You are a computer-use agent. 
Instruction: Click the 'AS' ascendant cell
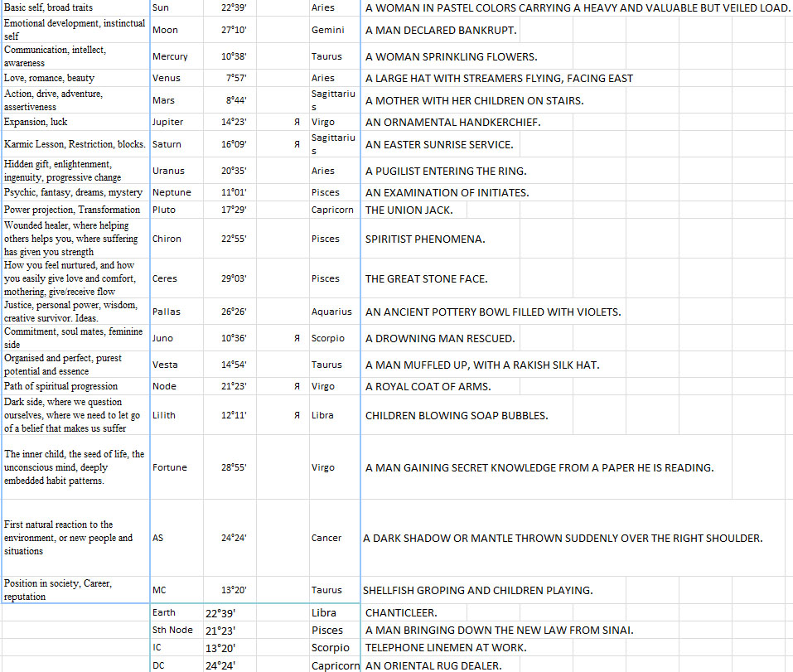click(176, 538)
